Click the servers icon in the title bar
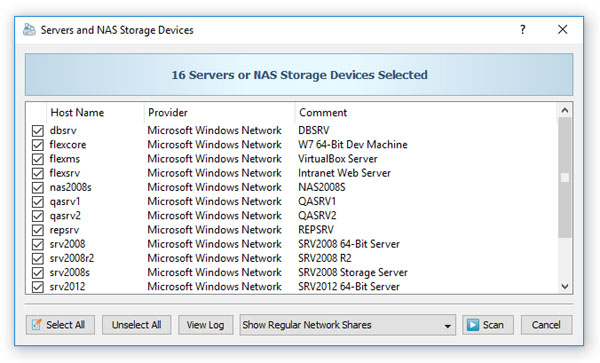The width and height of the screenshot is (600, 363). click(29, 30)
